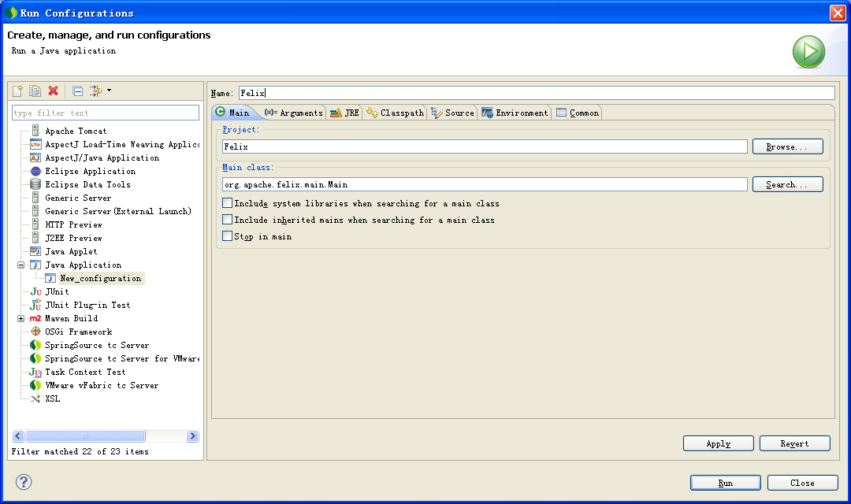Click the type filter text box

click(106, 113)
